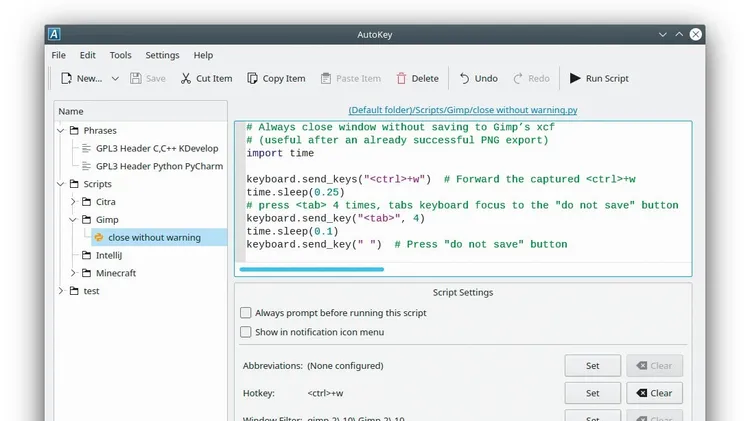750x421 pixels.
Task: Select GPL3 Header C,C++ KDevelop phrase
Action: [x=157, y=148]
